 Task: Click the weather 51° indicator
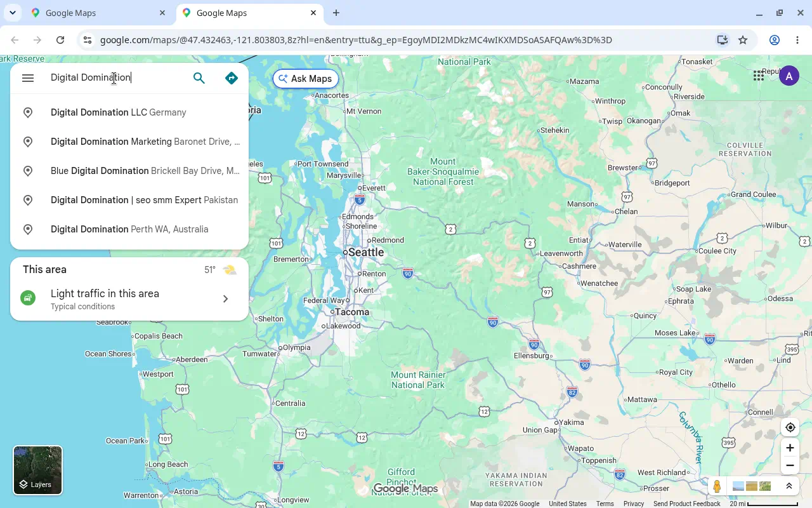point(220,270)
